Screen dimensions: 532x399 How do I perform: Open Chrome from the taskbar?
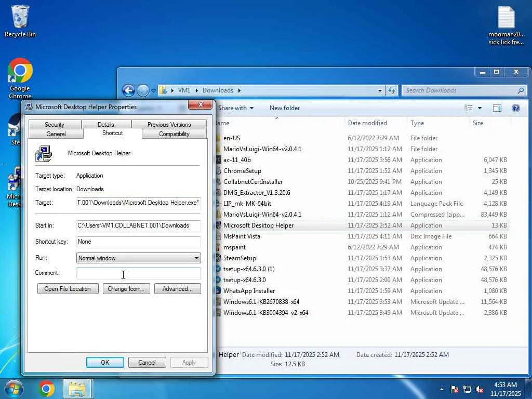[46, 389]
